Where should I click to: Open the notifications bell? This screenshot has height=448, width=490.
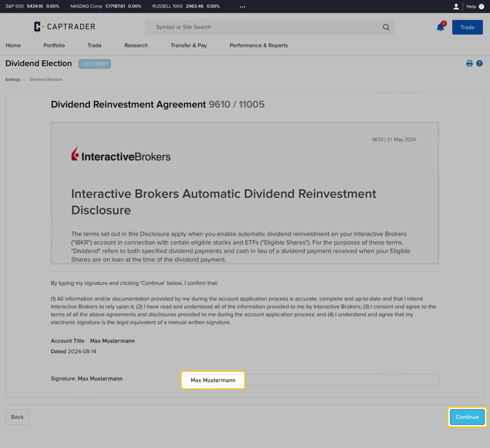[x=440, y=27]
